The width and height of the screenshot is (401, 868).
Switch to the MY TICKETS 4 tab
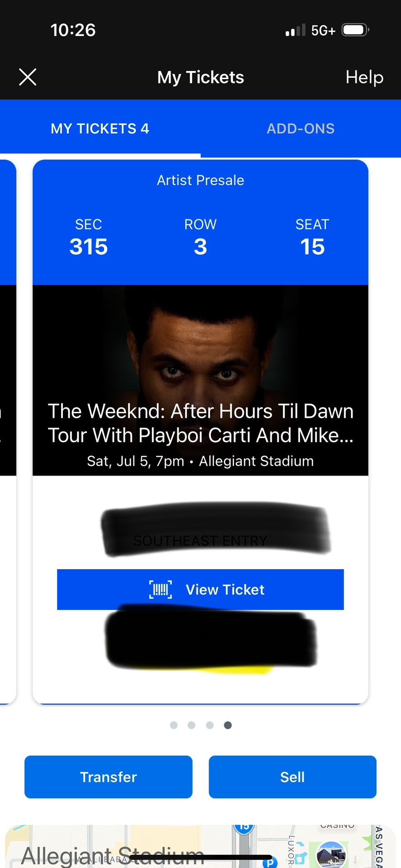click(x=100, y=128)
